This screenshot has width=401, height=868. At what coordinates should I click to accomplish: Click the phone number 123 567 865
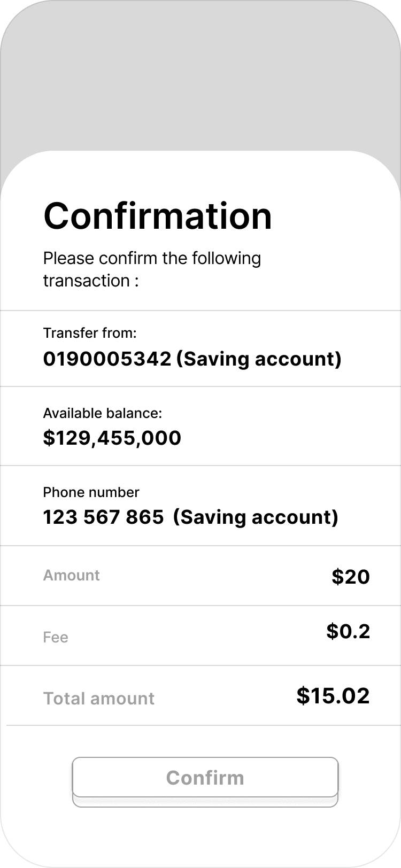pos(103,517)
